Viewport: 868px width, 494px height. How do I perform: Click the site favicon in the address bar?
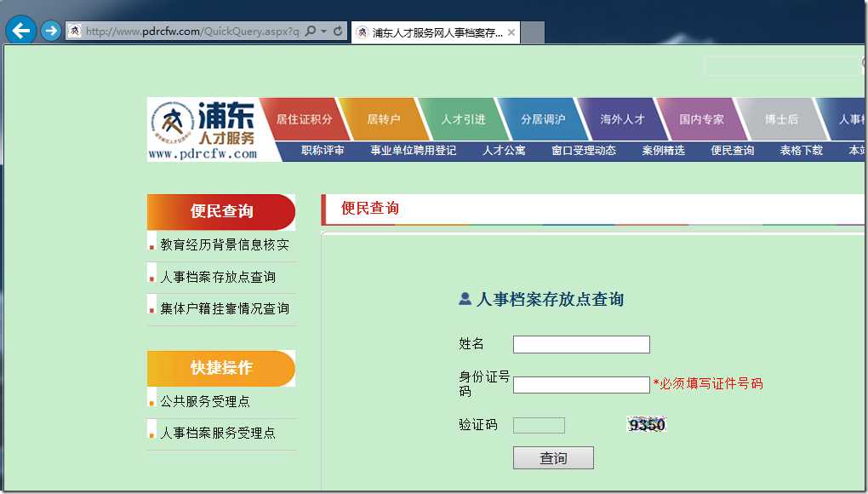coord(76,31)
